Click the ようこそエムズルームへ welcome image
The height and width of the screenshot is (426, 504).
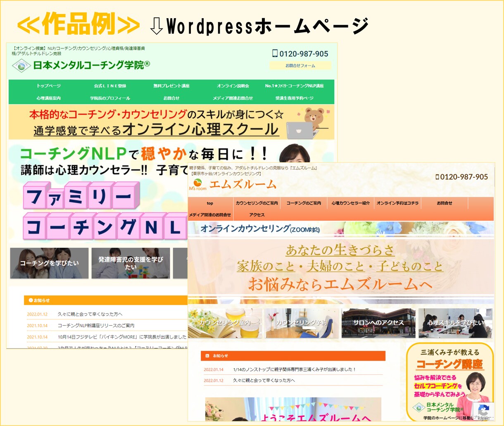[293, 409]
